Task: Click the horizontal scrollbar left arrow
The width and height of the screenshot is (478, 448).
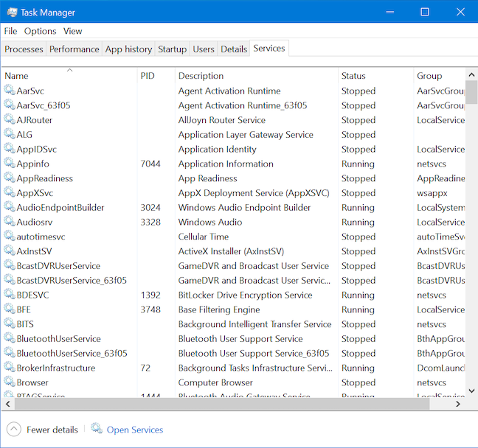Action: coord(8,404)
